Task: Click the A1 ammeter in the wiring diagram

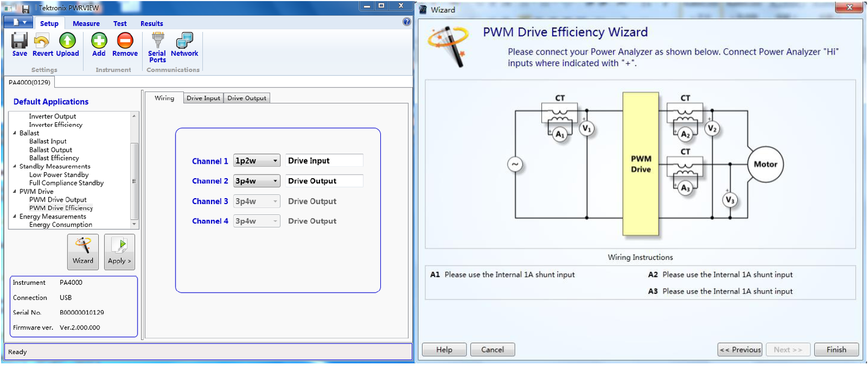Action: click(x=560, y=135)
